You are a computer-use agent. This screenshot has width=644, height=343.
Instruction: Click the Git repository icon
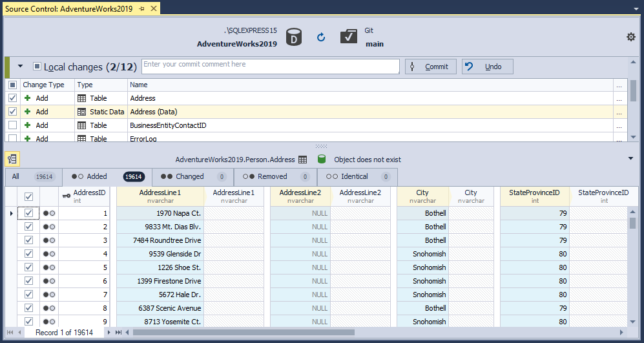pyautogui.click(x=349, y=37)
